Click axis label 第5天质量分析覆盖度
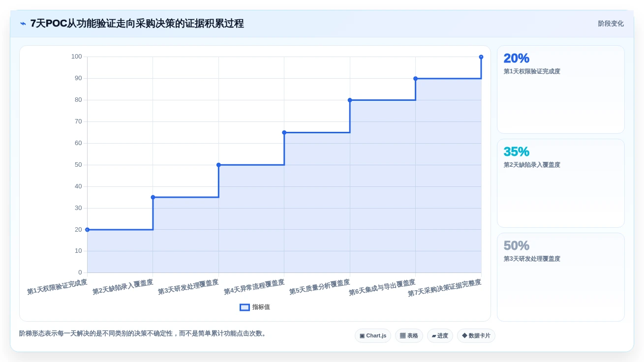Screen dimensions: 644x362 coord(320,287)
